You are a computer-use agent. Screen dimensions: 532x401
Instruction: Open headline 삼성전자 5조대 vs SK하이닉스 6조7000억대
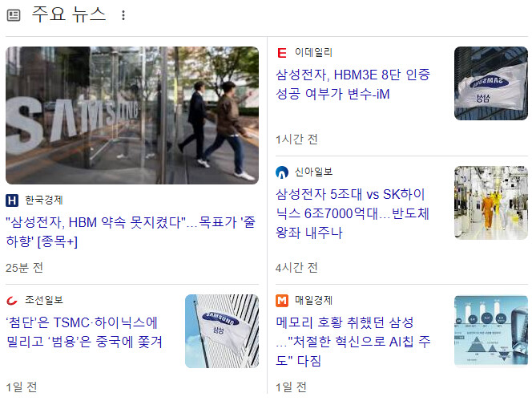click(x=353, y=213)
